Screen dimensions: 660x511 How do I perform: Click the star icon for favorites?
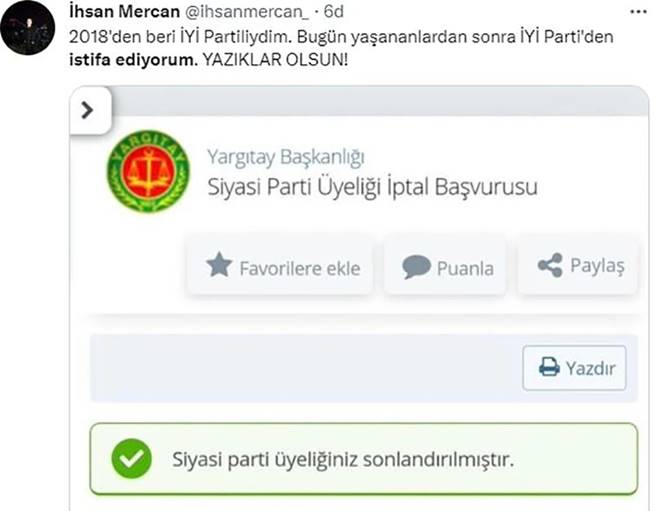[x=219, y=265]
